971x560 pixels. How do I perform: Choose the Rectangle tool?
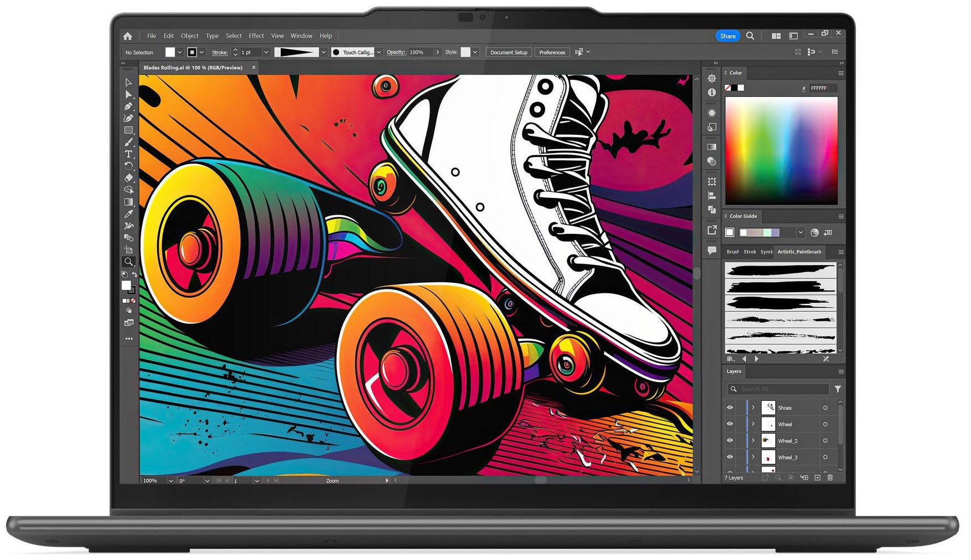point(128,130)
